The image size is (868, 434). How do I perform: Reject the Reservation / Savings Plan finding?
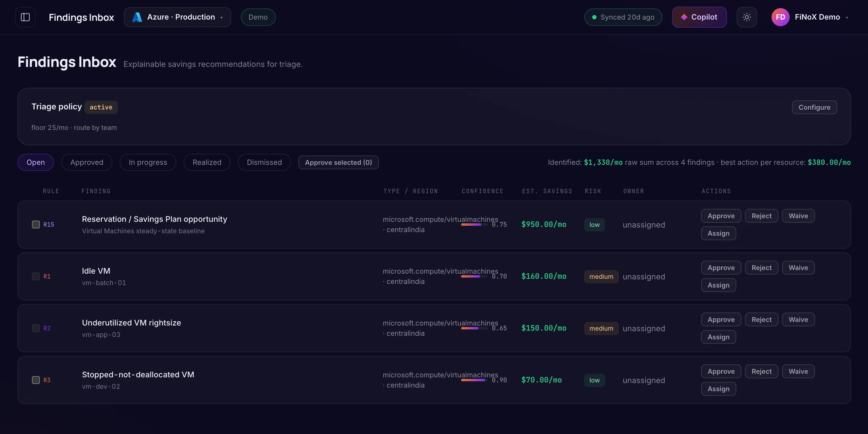pos(762,216)
